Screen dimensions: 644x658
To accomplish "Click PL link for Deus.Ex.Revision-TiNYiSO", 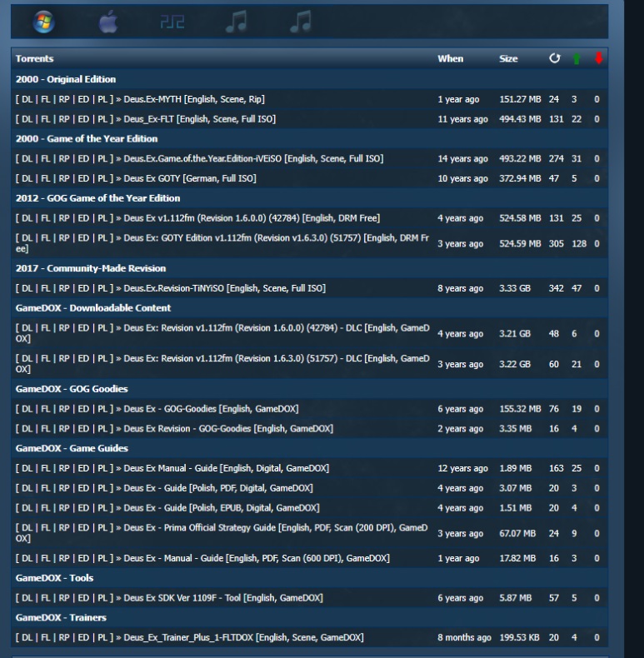I will click(x=102, y=288).
